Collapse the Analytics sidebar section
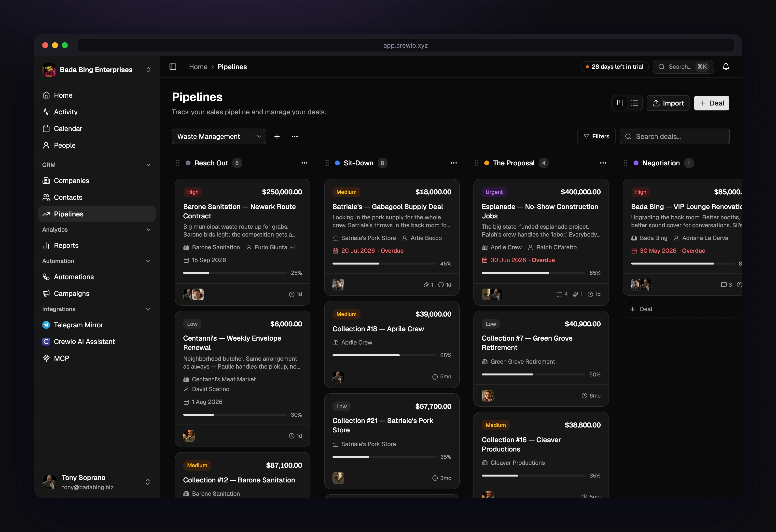 tap(148, 230)
